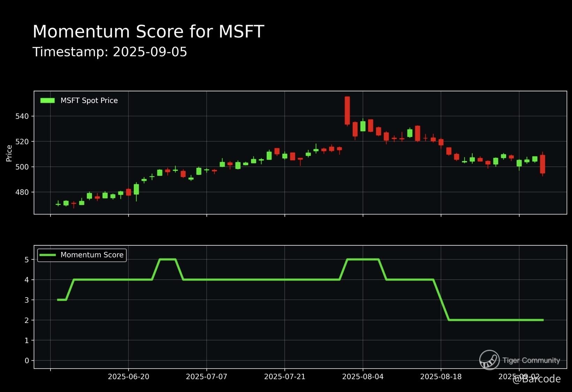This screenshot has height=392, width=572.
Task: Click the 540 price axis tick label
Action: tap(22, 116)
